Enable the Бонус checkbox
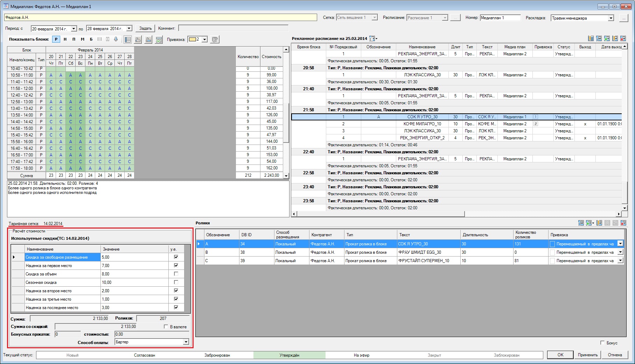This screenshot has width=635, height=364. [602, 343]
